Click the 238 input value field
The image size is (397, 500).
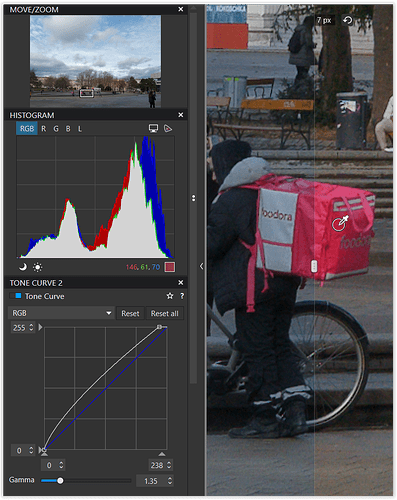pos(157,465)
